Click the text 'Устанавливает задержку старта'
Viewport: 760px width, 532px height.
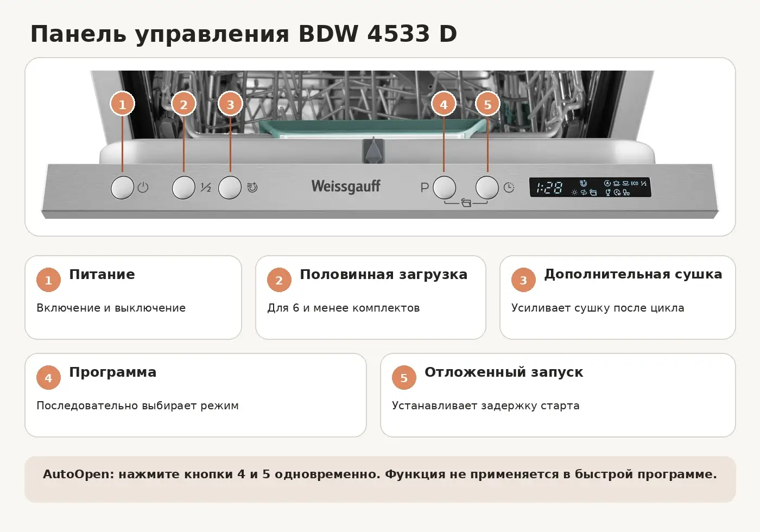click(x=486, y=406)
